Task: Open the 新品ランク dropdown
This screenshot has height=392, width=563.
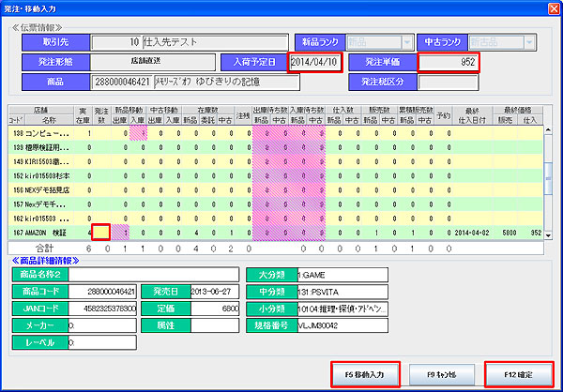Action: click(406, 42)
